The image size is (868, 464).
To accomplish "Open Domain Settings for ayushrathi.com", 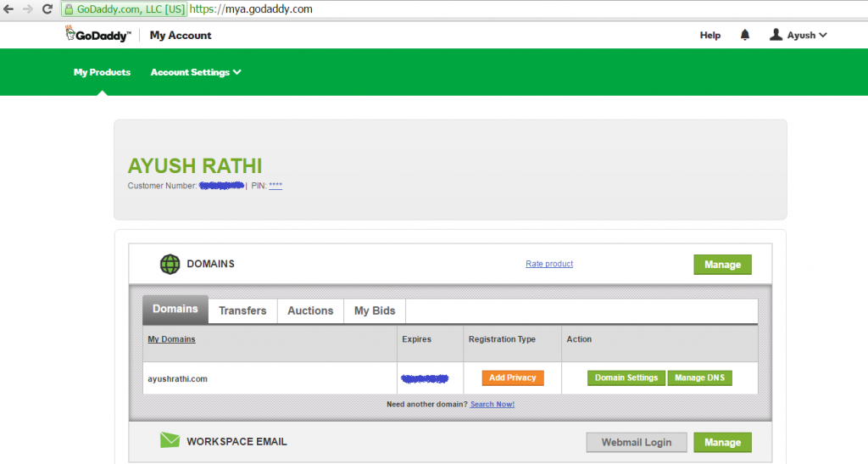I will [x=626, y=377].
